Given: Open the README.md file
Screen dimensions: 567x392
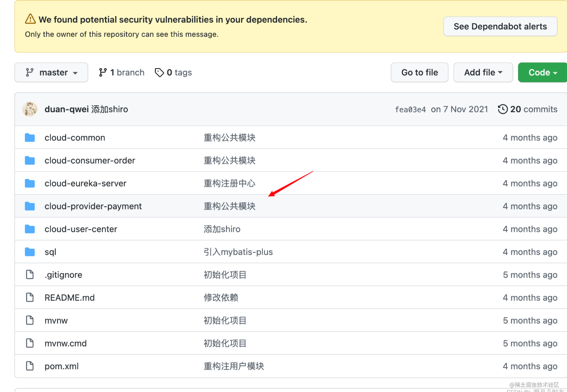Looking at the screenshot, I should 69,297.
